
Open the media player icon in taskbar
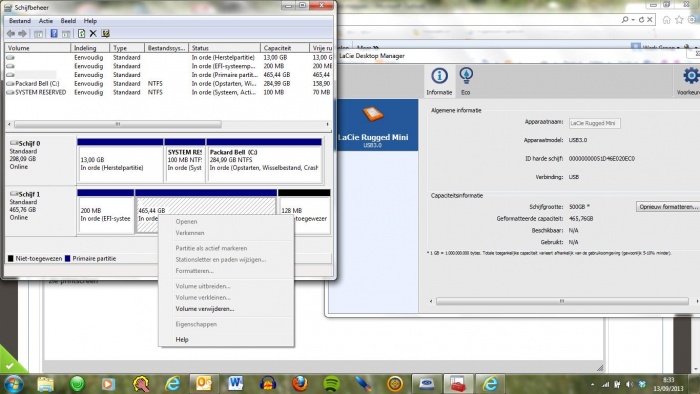coord(108,383)
